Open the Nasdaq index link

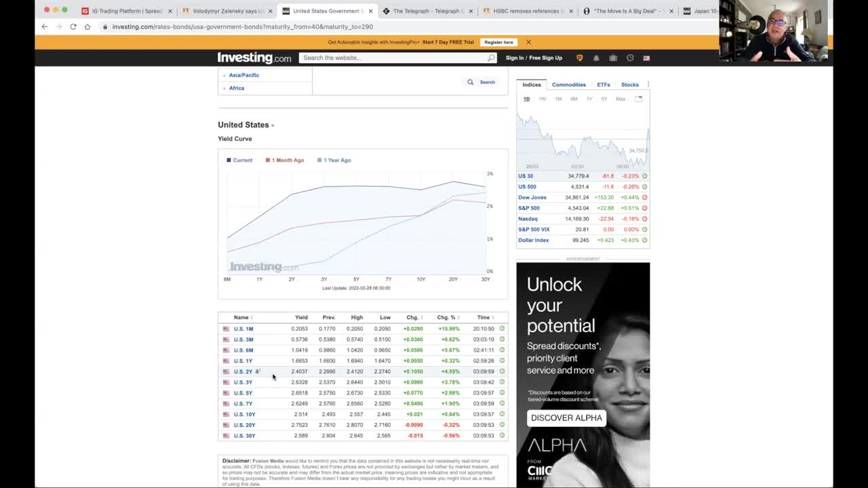point(528,219)
